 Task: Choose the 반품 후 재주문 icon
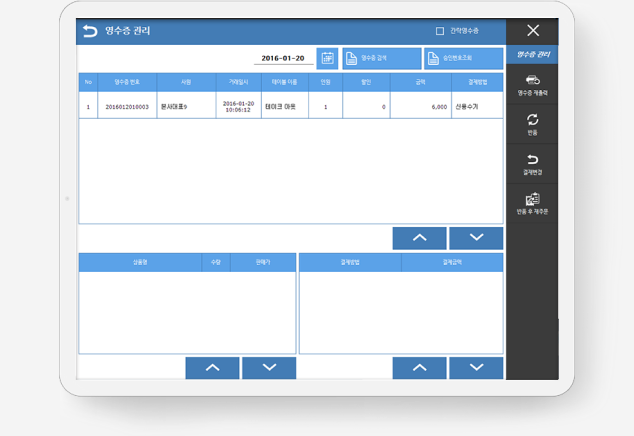pyautogui.click(x=533, y=199)
